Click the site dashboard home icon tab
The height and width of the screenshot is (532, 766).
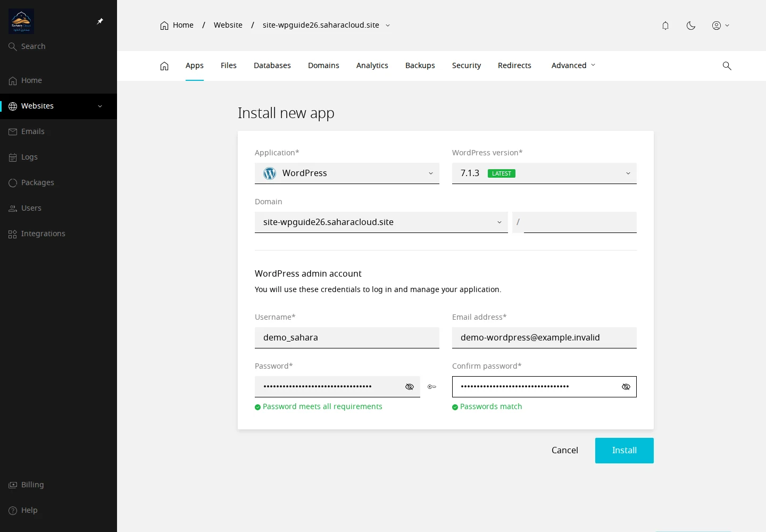164,66
